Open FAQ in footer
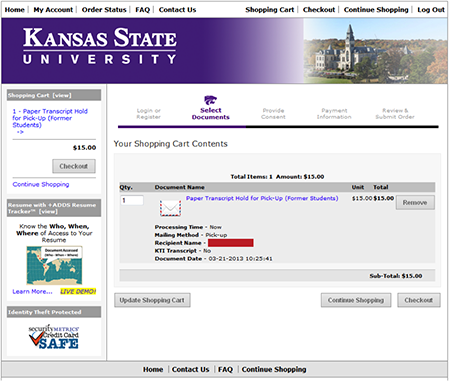The width and height of the screenshot is (450, 381). coord(225,369)
